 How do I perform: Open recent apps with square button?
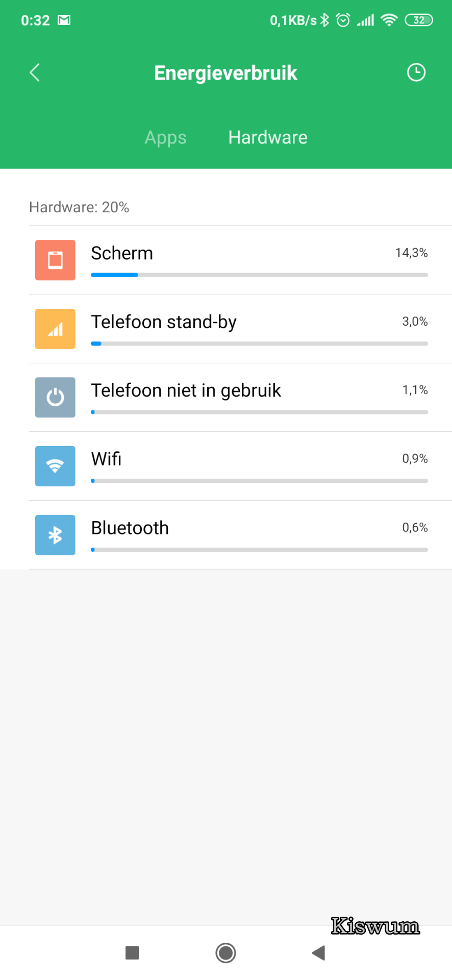click(x=132, y=952)
